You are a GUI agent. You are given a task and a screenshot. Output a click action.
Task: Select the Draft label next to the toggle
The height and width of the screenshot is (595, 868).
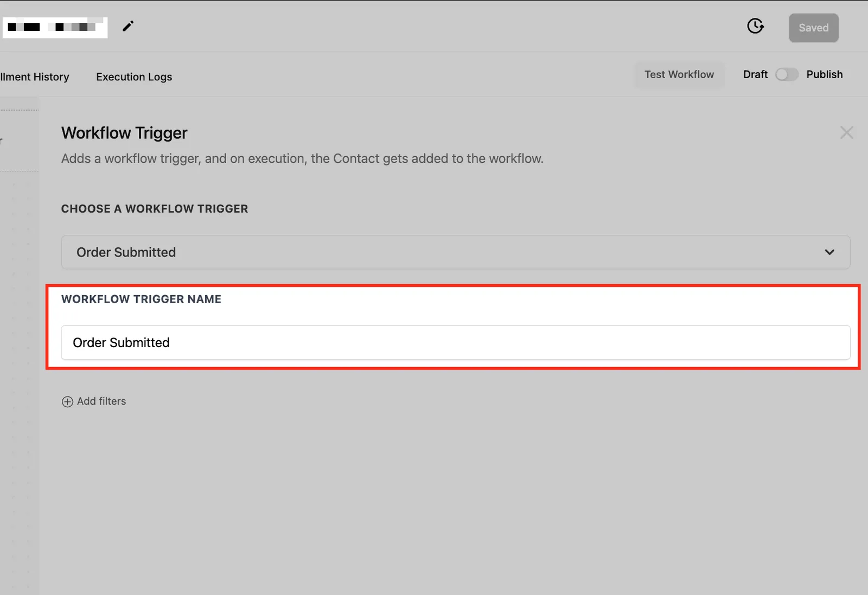pyautogui.click(x=755, y=74)
